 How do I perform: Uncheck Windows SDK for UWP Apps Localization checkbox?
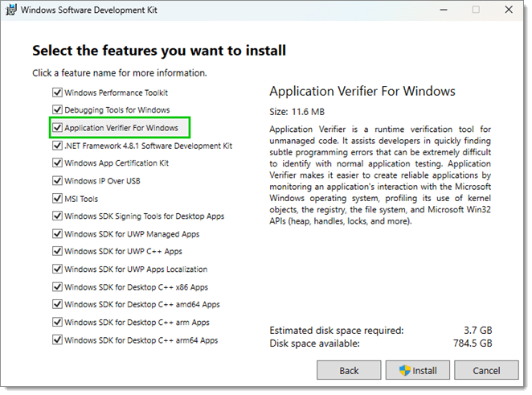(x=57, y=269)
